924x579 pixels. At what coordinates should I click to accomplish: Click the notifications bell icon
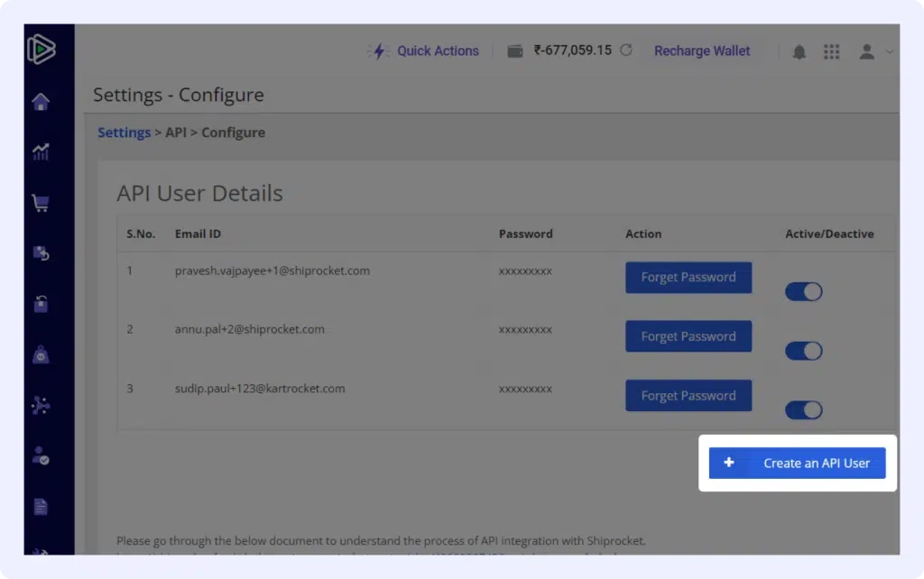point(799,52)
